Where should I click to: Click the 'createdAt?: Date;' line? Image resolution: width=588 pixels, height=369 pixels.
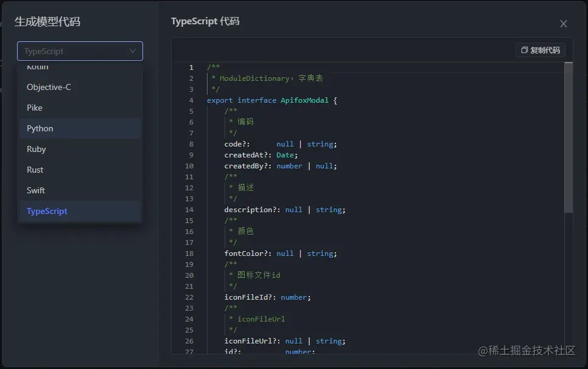261,155
